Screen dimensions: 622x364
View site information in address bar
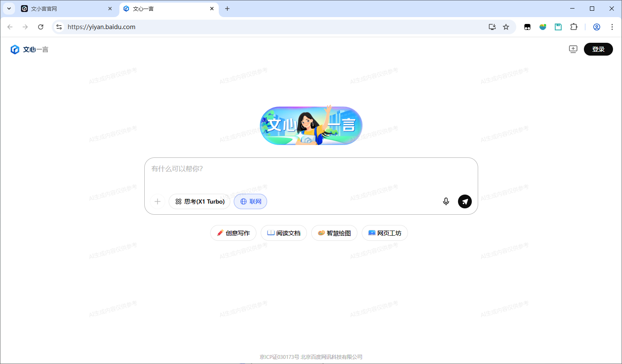(59, 27)
